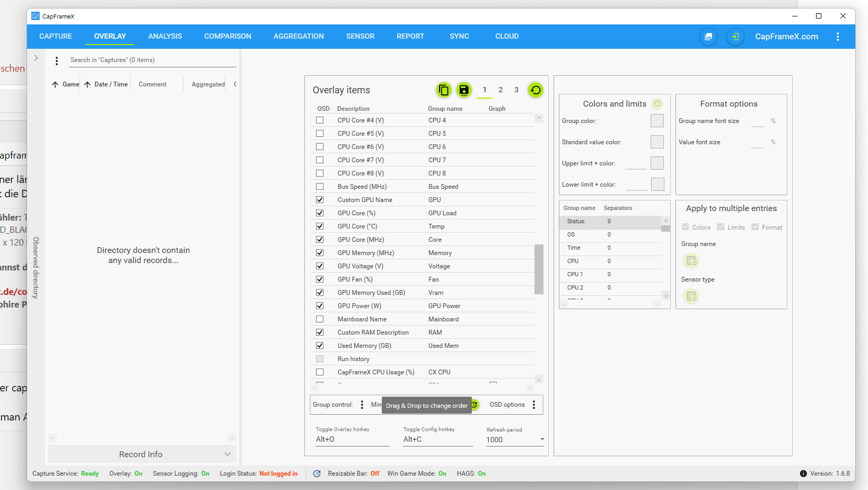Click the refresh icon before Resizable Bar
This screenshot has height=490, width=868.
click(x=317, y=474)
